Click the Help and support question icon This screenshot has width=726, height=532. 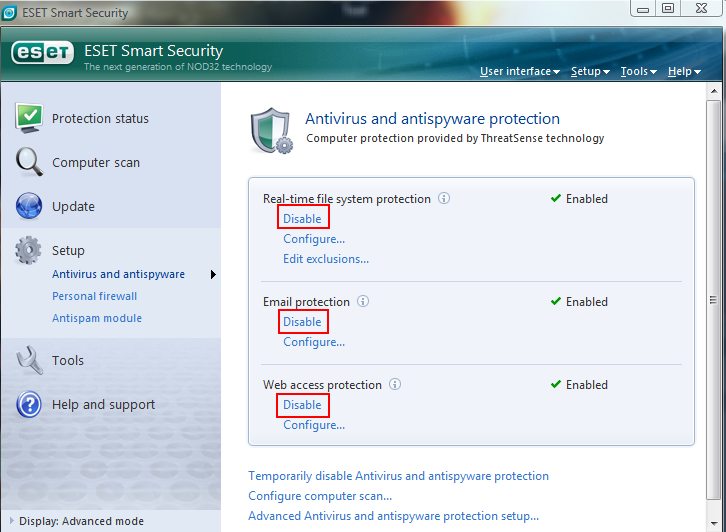(x=28, y=404)
